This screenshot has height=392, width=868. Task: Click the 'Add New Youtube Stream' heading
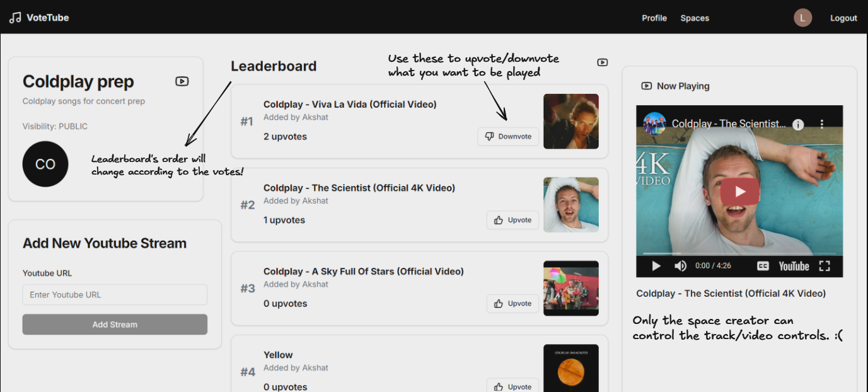click(x=105, y=243)
